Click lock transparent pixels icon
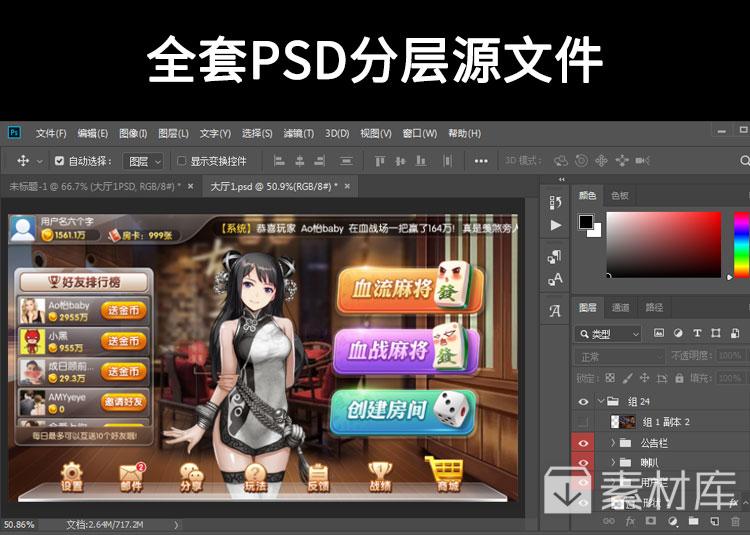 click(x=610, y=378)
